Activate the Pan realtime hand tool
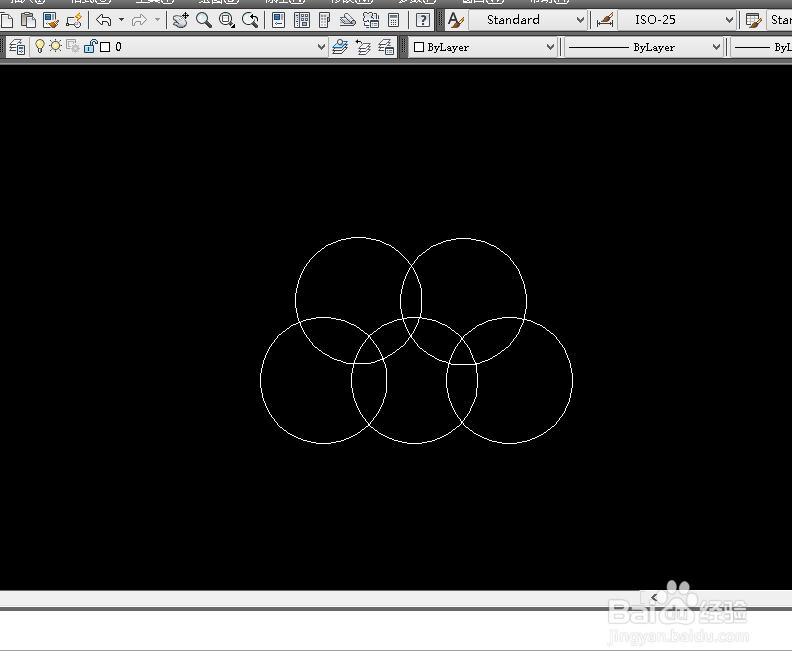 [x=180, y=20]
